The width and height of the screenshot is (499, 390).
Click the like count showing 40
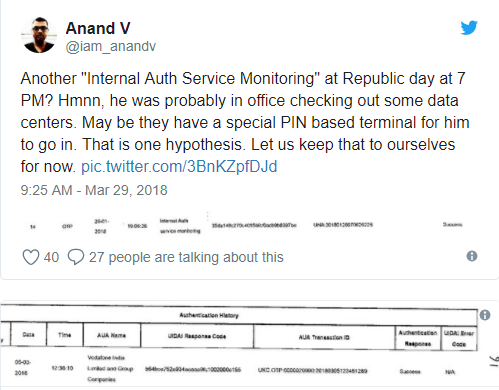tap(51, 257)
